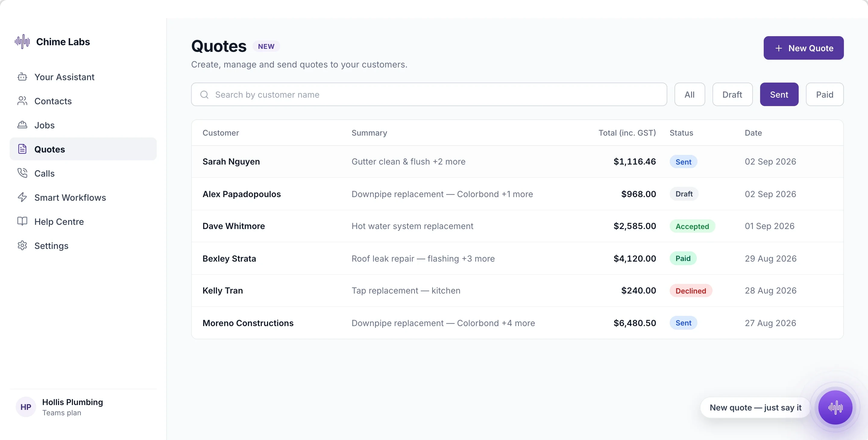Screen dimensions: 868x440
Task: Click New Quote label on the purple button
Action: pos(811,48)
